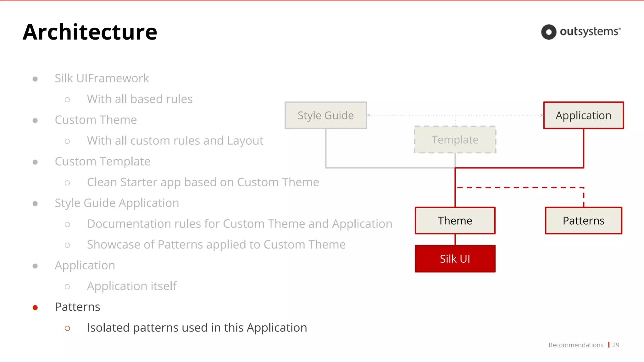
Task: Click 'Showcase of Patterns applied to Custom Theme'
Action: click(216, 244)
